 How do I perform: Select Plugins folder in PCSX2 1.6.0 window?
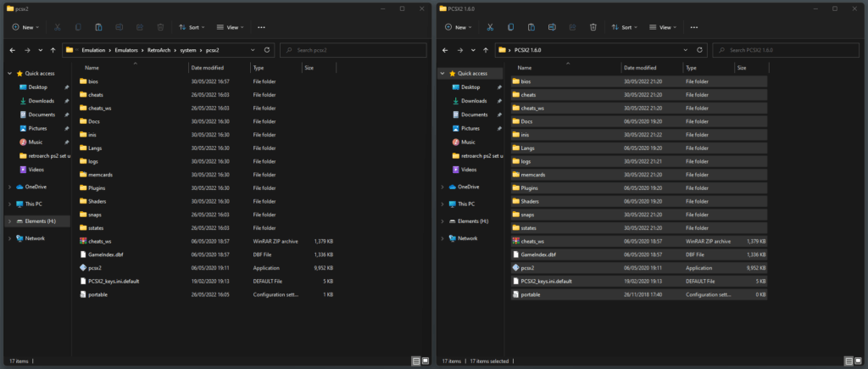coord(639,187)
